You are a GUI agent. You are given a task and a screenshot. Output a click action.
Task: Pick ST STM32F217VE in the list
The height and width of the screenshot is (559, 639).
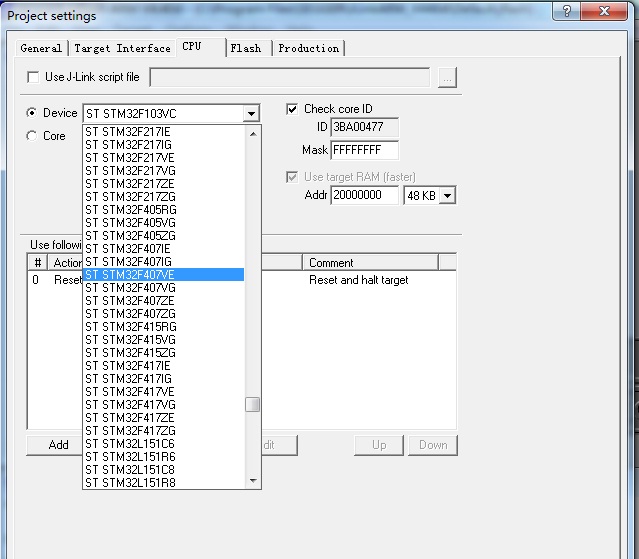coord(163,158)
